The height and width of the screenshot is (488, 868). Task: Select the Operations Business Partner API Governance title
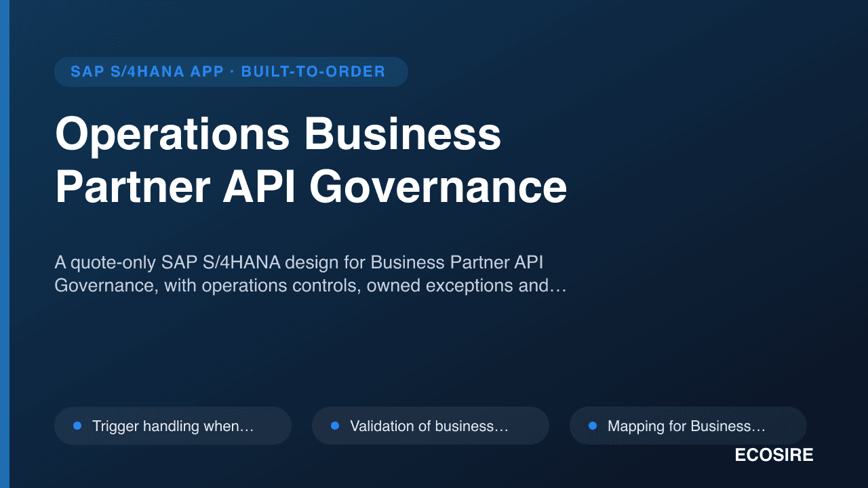[x=311, y=161]
